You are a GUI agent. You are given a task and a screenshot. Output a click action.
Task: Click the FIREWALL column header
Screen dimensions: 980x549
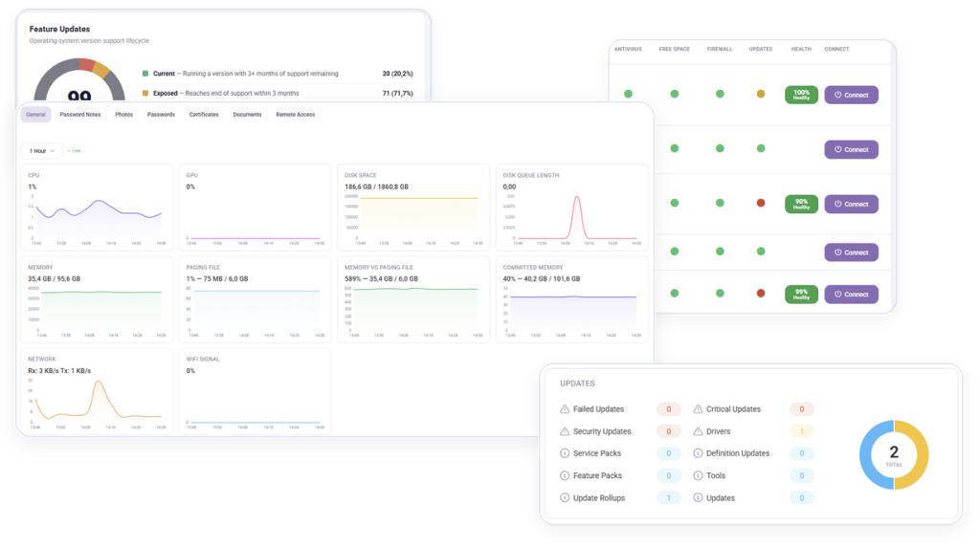[x=720, y=50]
